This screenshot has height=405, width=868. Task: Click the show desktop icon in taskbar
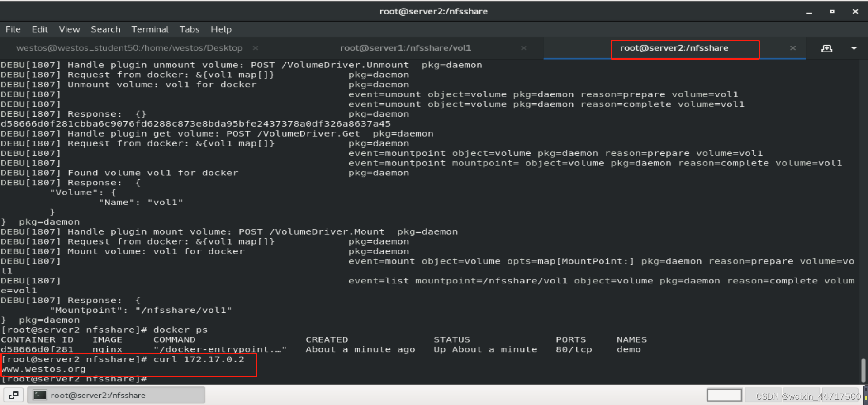pyautogui.click(x=14, y=395)
